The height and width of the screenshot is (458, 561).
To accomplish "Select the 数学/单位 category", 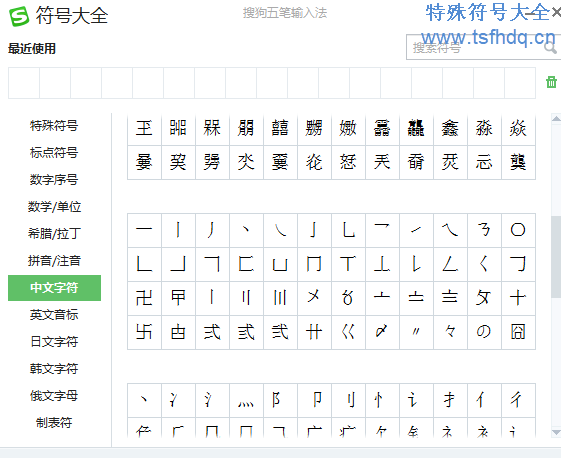I will click(x=54, y=206).
